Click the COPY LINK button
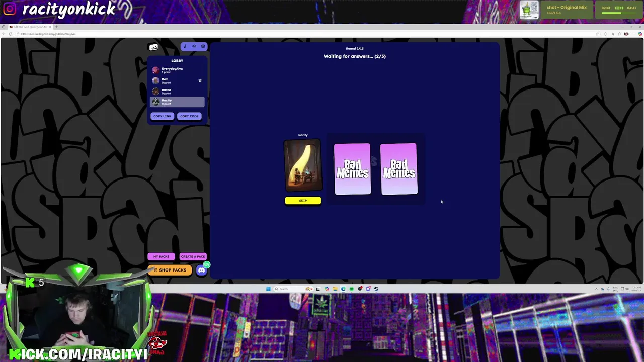 click(162, 116)
